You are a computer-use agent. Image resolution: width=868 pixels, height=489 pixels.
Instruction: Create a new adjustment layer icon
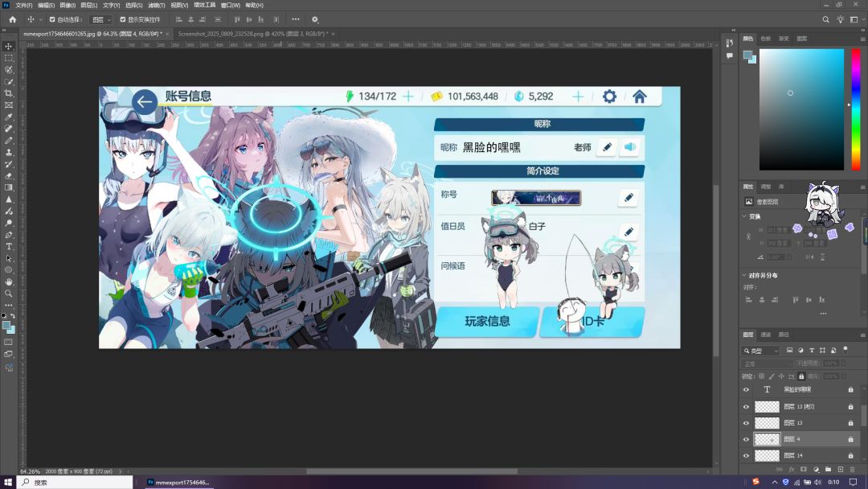(816, 469)
